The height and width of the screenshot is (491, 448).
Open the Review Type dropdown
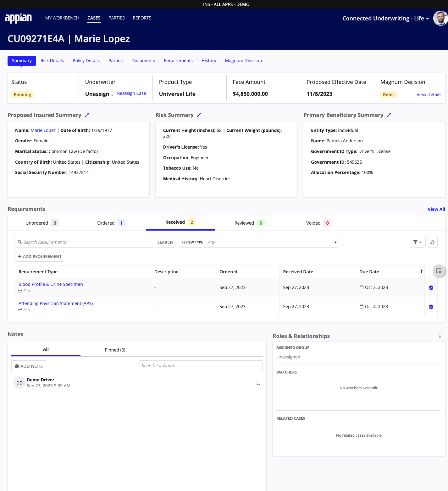[x=259, y=242]
